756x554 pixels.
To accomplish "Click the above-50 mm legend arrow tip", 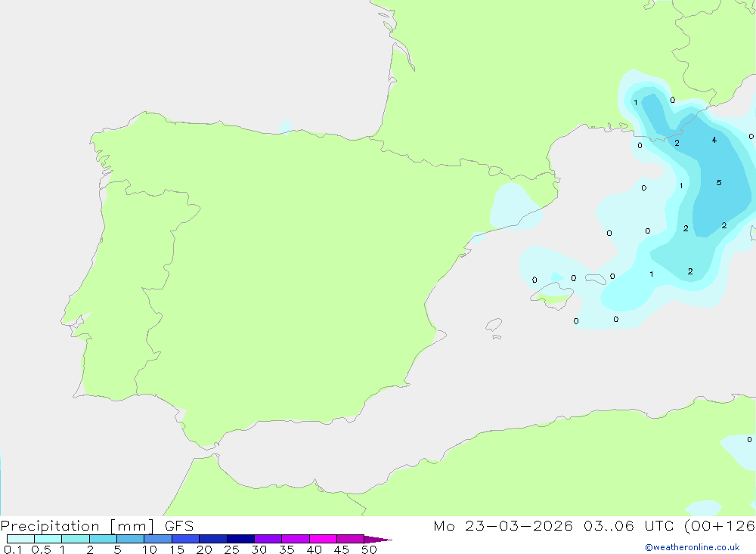I will [x=378, y=540].
